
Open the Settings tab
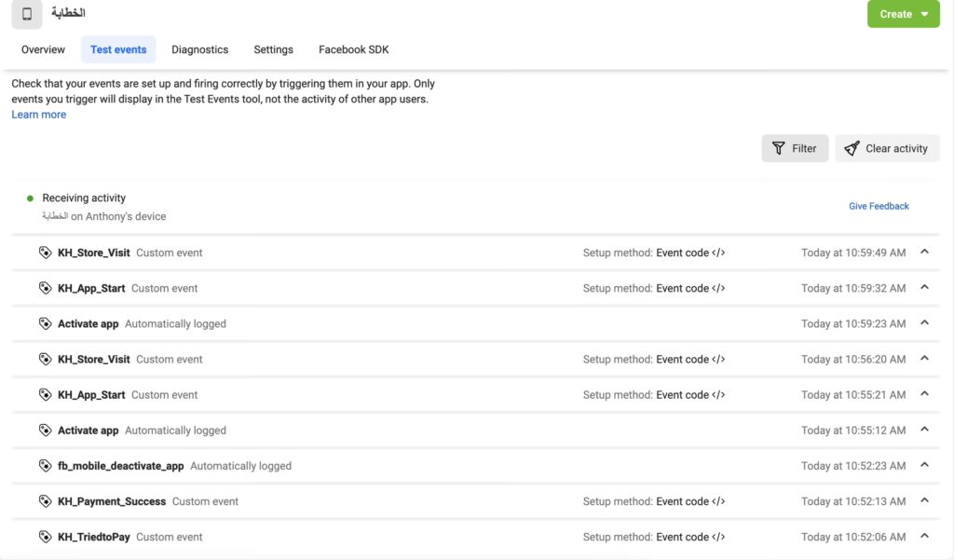(273, 49)
